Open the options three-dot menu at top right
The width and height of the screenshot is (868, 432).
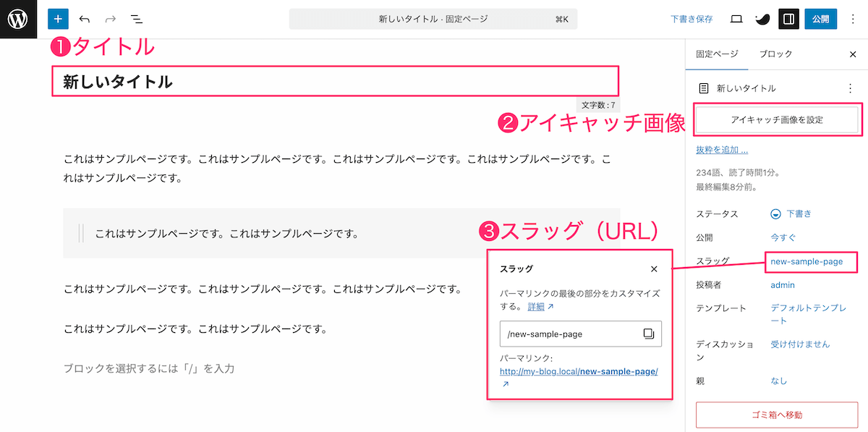click(x=851, y=19)
